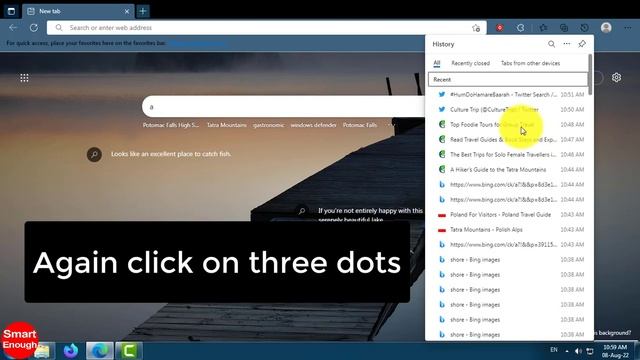Pin the History panel
The width and height of the screenshot is (640, 360).
click(x=582, y=44)
